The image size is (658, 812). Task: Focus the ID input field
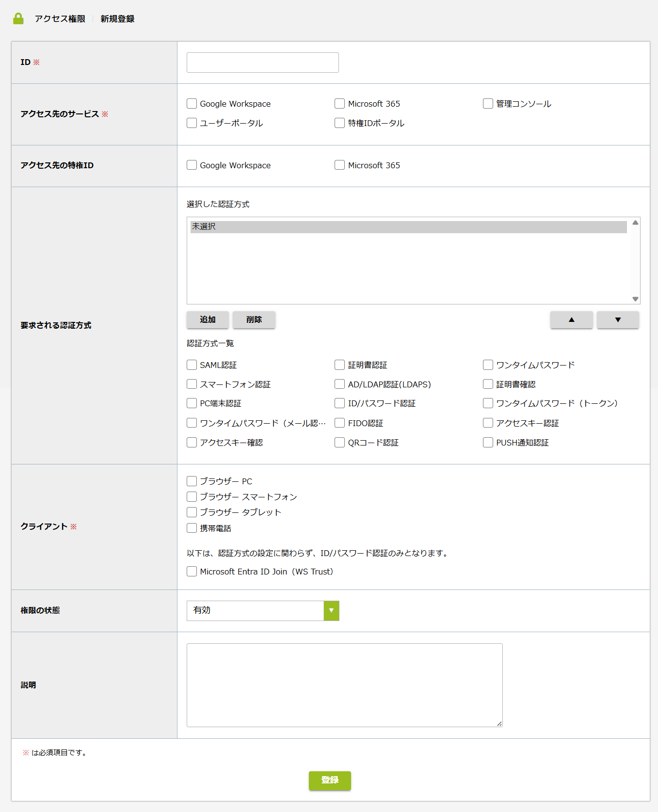click(263, 63)
